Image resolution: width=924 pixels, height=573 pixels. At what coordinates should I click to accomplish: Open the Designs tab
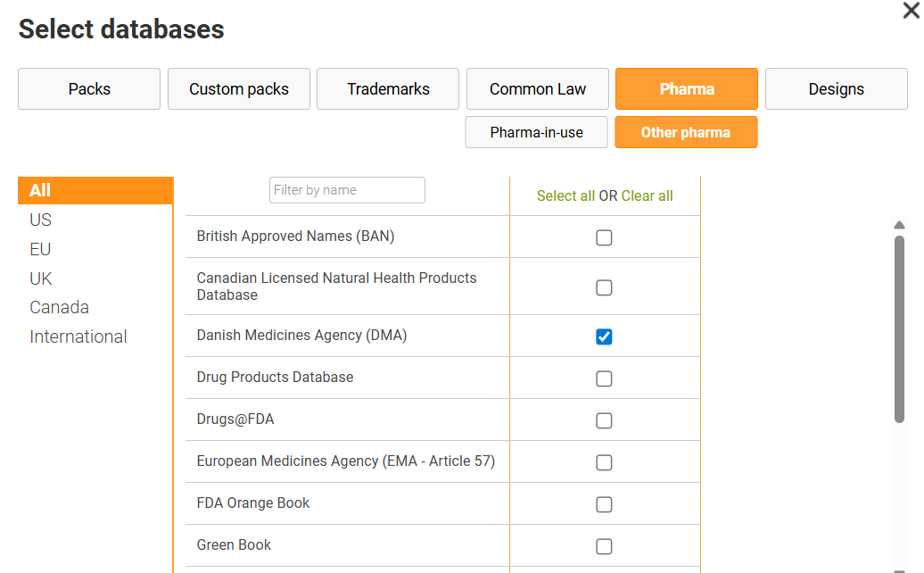(x=836, y=89)
